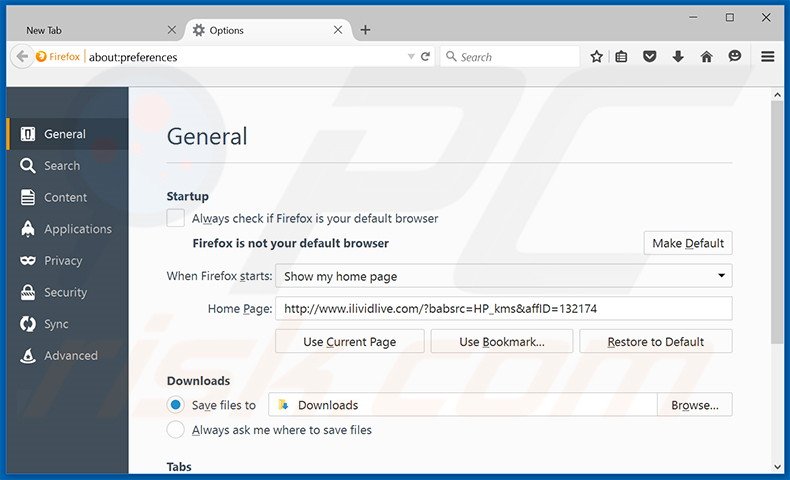Image resolution: width=790 pixels, height=480 pixels.
Task: Open the Advanced settings section
Action: pyautogui.click(x=70, y=356)
